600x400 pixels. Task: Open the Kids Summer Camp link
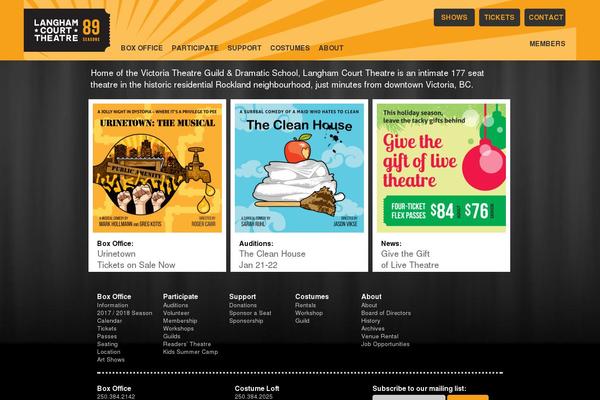click(x=190, y=352)
